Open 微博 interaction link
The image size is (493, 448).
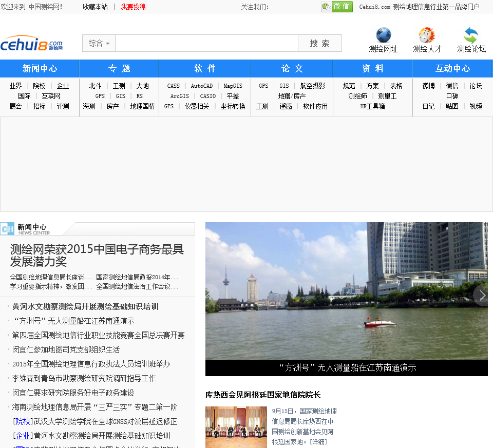428,86
